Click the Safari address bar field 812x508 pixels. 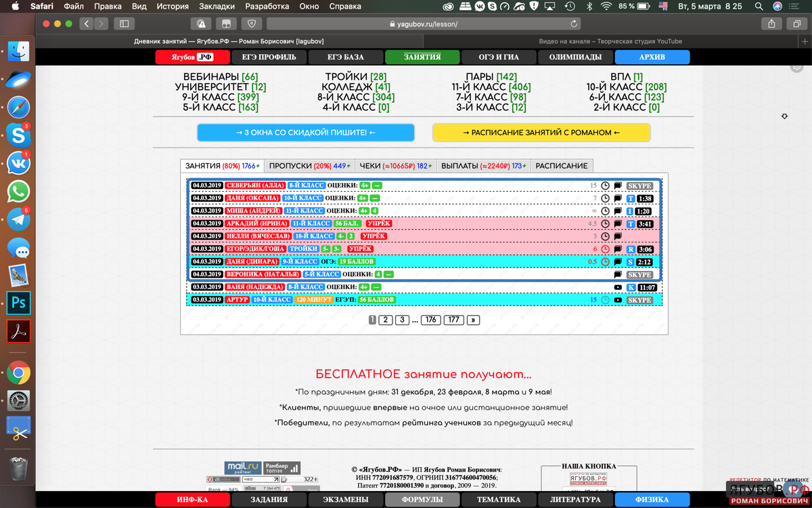pos(424,24)
